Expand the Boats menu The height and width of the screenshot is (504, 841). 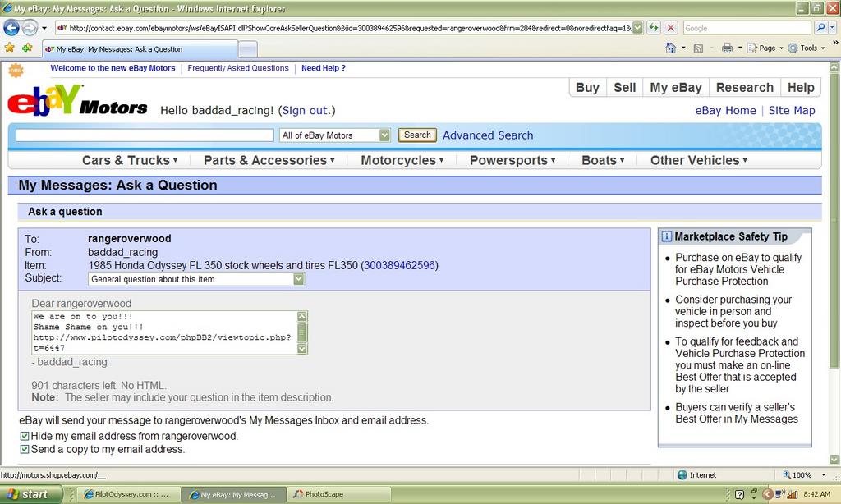(x=603, y=160)
